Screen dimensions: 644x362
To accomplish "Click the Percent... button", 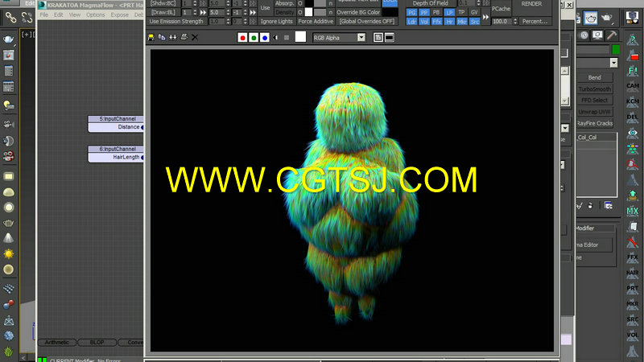I will (x=535, y=22).
